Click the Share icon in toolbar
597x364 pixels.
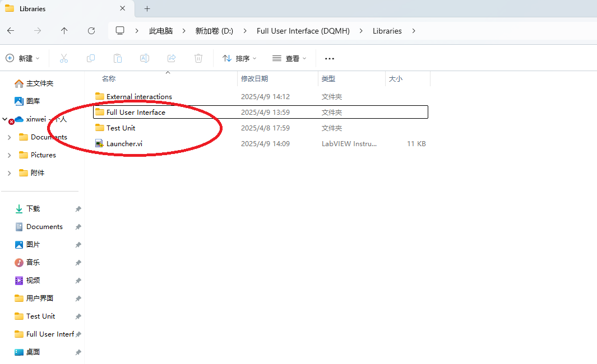[172, 58]
